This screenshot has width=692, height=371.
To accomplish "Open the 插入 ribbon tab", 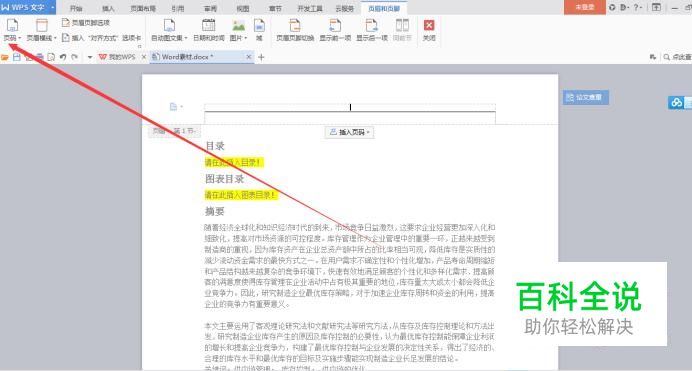I will coord(108,8).
